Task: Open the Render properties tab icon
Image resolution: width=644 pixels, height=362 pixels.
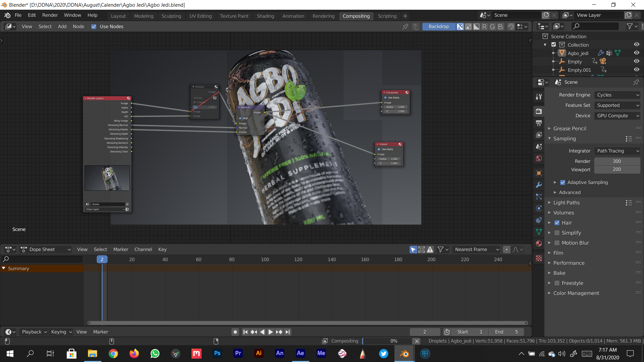Action: (x=539, y=111)
